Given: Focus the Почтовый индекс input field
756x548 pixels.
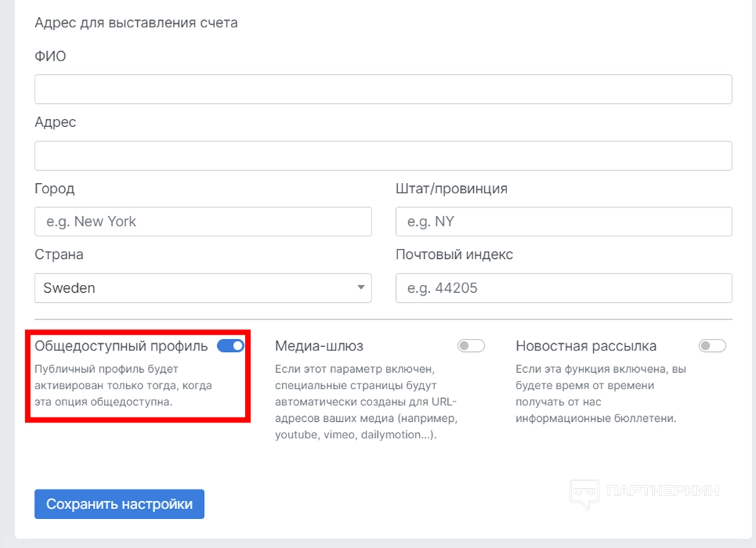Looking at the screenshot, I should tap(563, 288).
